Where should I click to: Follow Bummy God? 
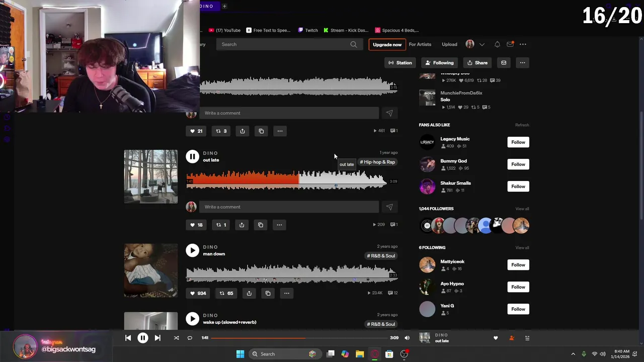(x=518, y=164)
